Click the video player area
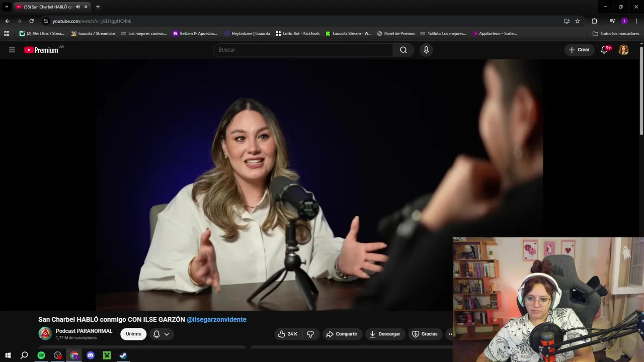Viewport: 644px width, 362px height. (319, 185)
